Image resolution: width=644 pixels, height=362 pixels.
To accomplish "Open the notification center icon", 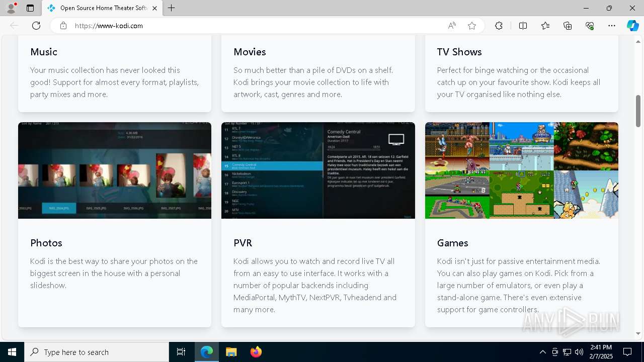I will (x=627, y=352).
